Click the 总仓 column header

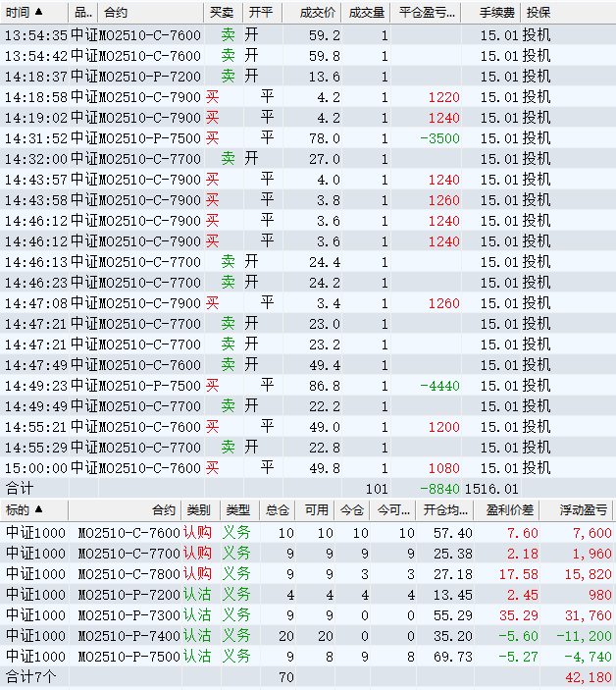(x=279, y=510)
